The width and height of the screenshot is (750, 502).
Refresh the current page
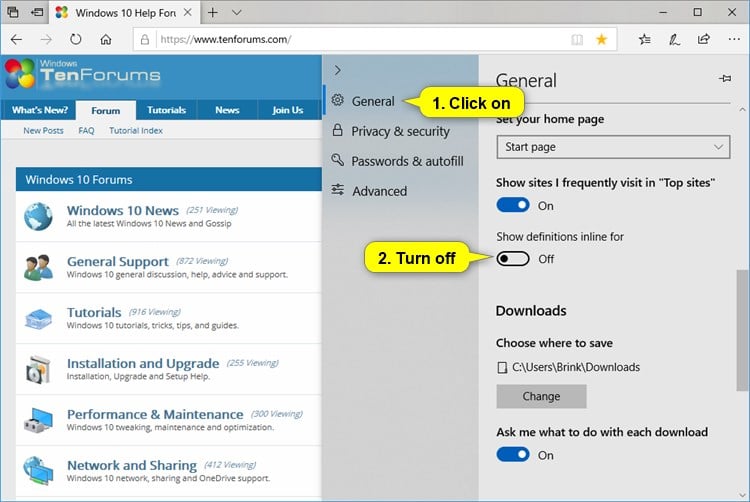click(76, 39)
